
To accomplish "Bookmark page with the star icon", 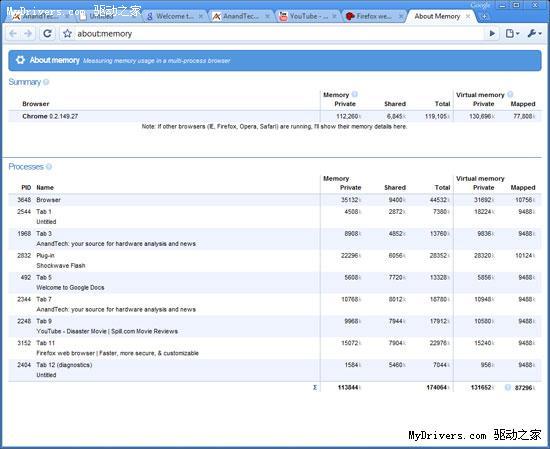I will 68,34.
